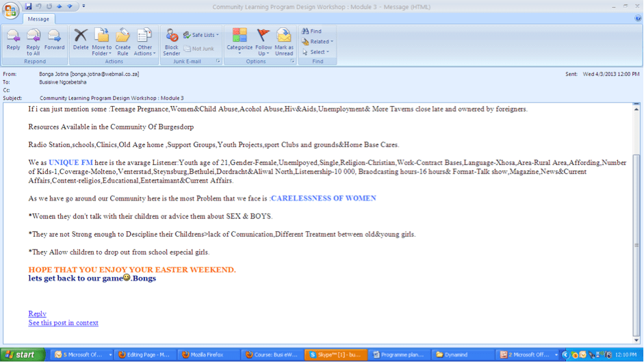The width and height of the screenshot is (644, 362).
Task: Open Follow Up flag dropdown
Action: point(263,42)
